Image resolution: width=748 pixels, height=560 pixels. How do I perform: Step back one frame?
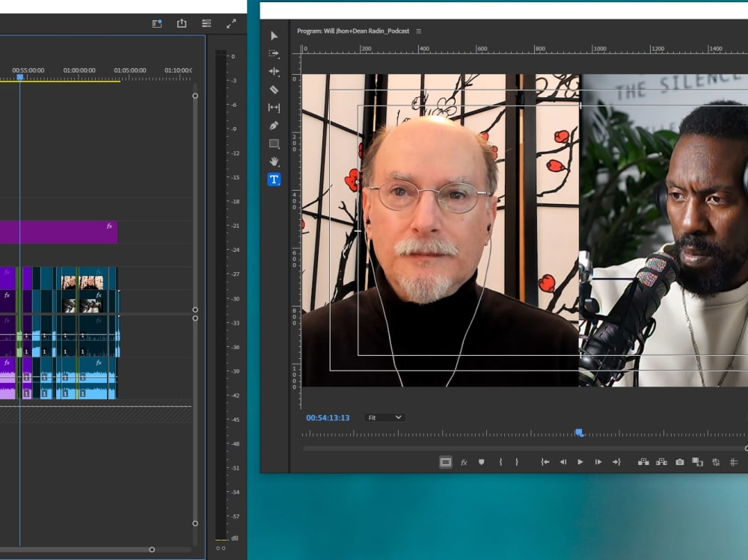pyautogui.click(x=563, y=462)
